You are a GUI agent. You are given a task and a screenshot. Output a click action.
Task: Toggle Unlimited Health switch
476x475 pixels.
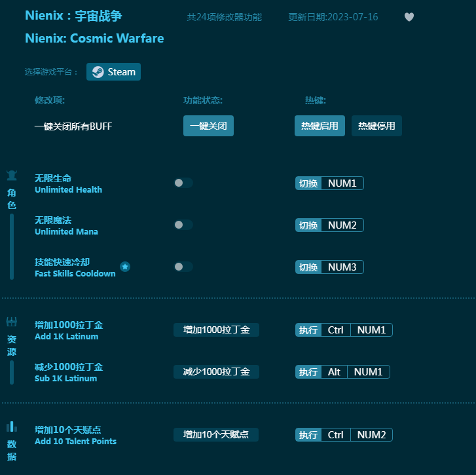coord(183,183)
